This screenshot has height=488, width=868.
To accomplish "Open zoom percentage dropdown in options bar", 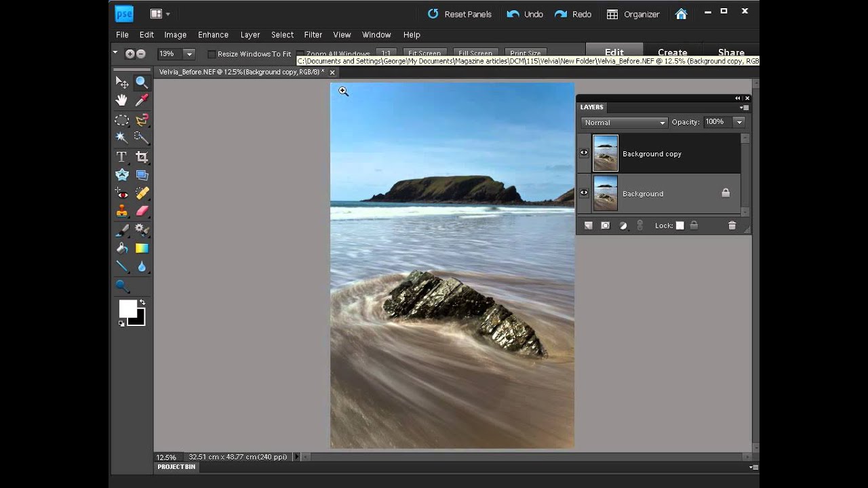I will click(189, 54).
